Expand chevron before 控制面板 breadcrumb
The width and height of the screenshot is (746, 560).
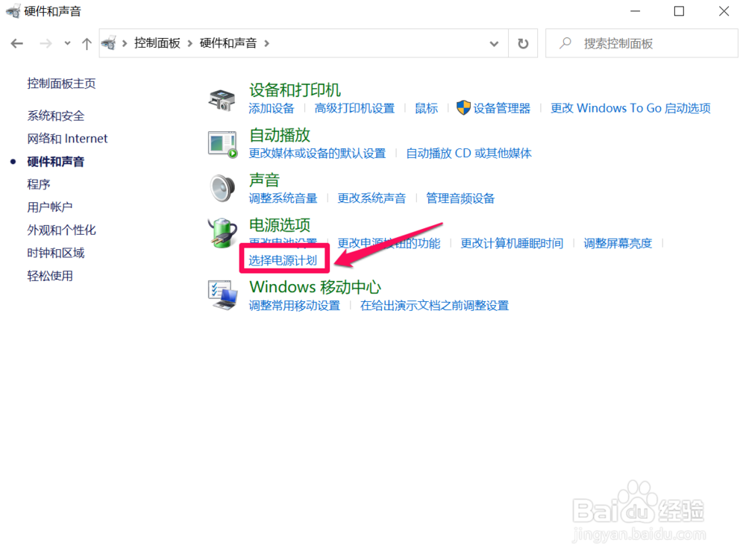pos(125,43)
